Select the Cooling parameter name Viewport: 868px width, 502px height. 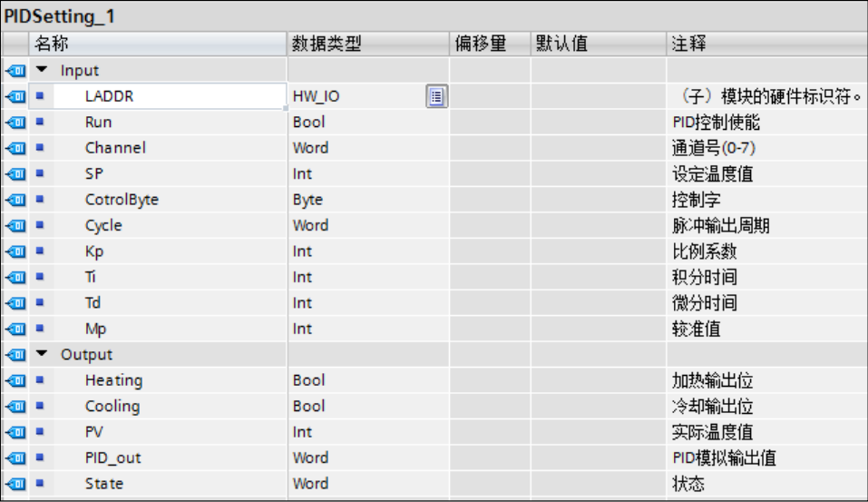coord(112,406)
